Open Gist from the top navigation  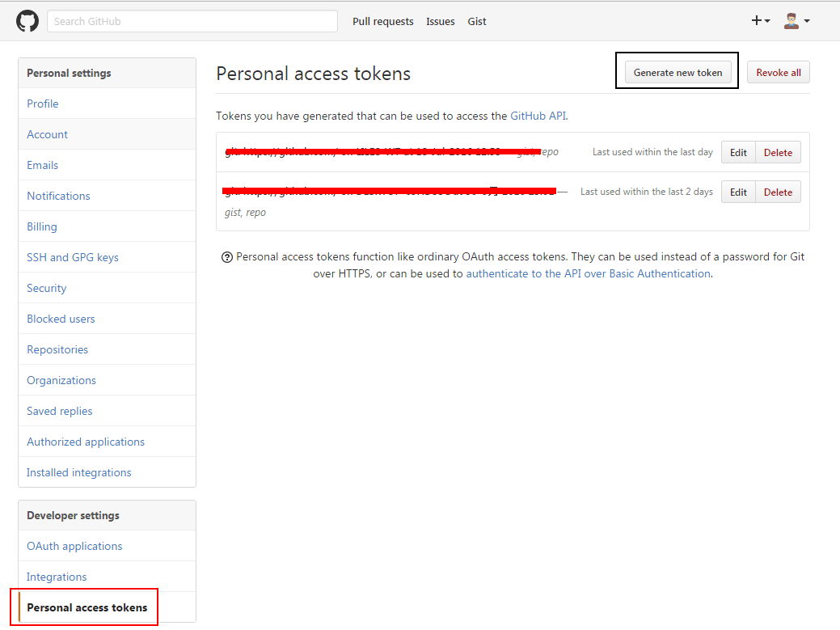[x=477, y=21]
